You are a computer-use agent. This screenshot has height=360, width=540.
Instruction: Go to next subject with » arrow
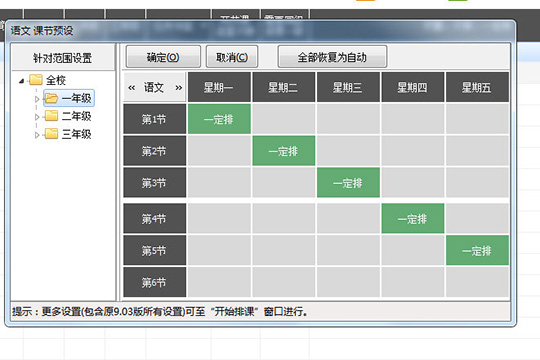pos(178,88)
